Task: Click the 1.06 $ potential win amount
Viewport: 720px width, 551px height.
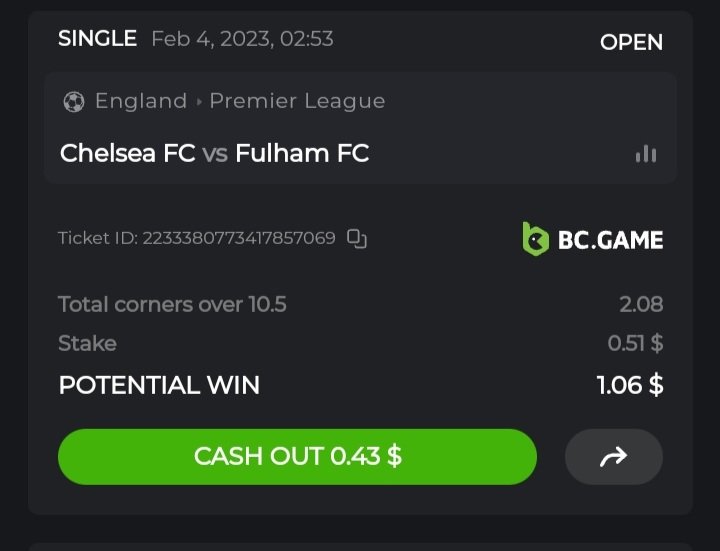Action: click(630, 385)
